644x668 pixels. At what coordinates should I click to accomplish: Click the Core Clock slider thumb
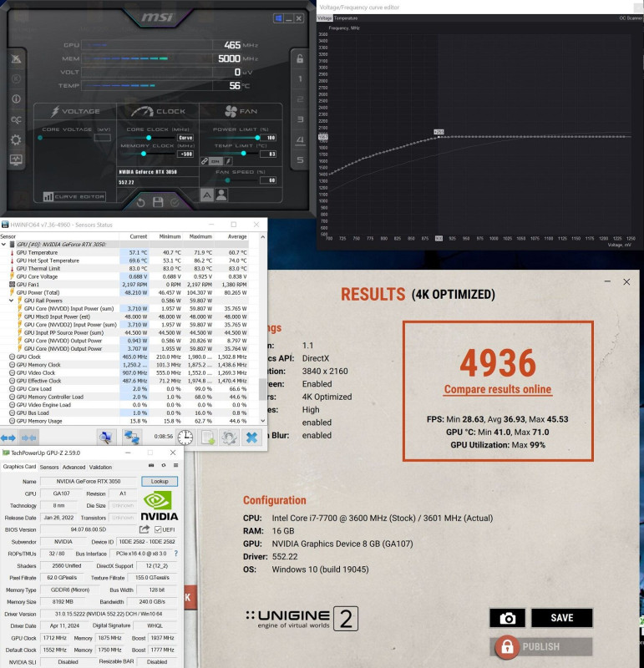[x=149, y=138]
